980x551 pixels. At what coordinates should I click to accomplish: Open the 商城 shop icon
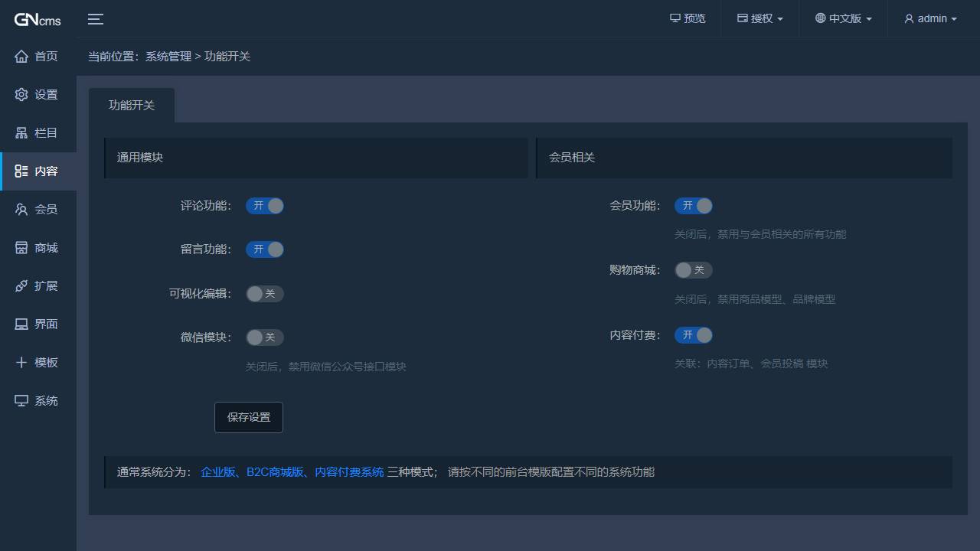(x=21, y=247)
